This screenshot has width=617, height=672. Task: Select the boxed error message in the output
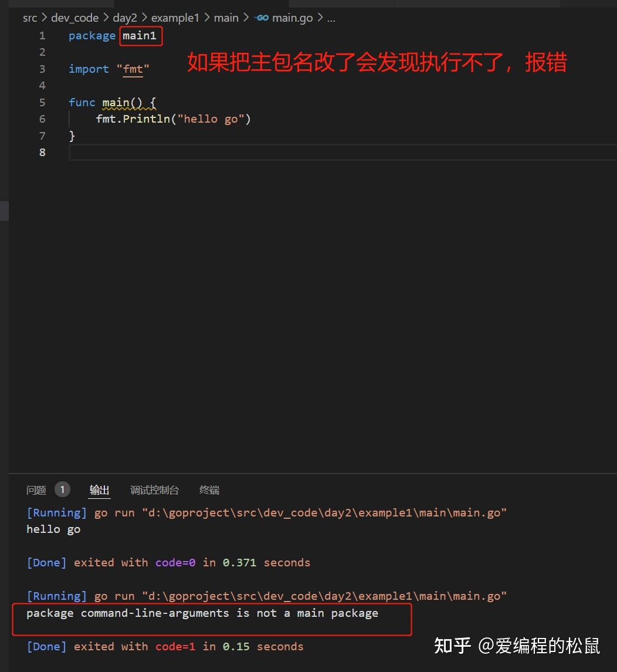pos(202,613)
